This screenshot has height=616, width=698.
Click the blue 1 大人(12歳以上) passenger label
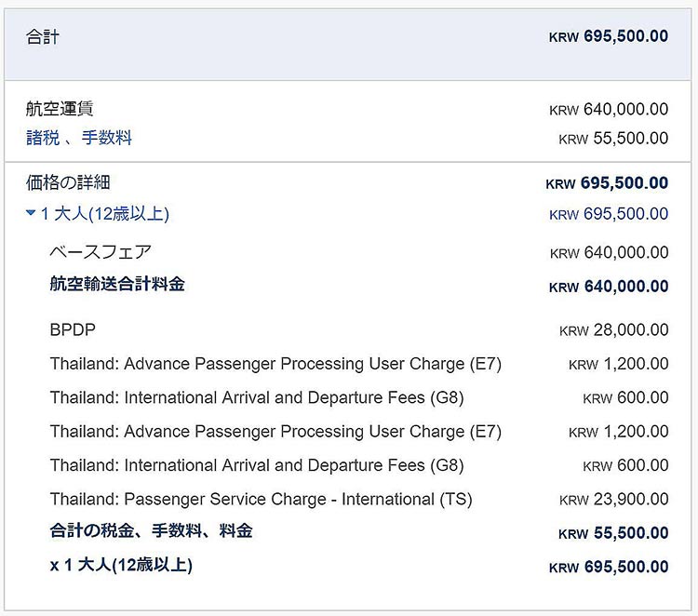click(x=104, y=214)
